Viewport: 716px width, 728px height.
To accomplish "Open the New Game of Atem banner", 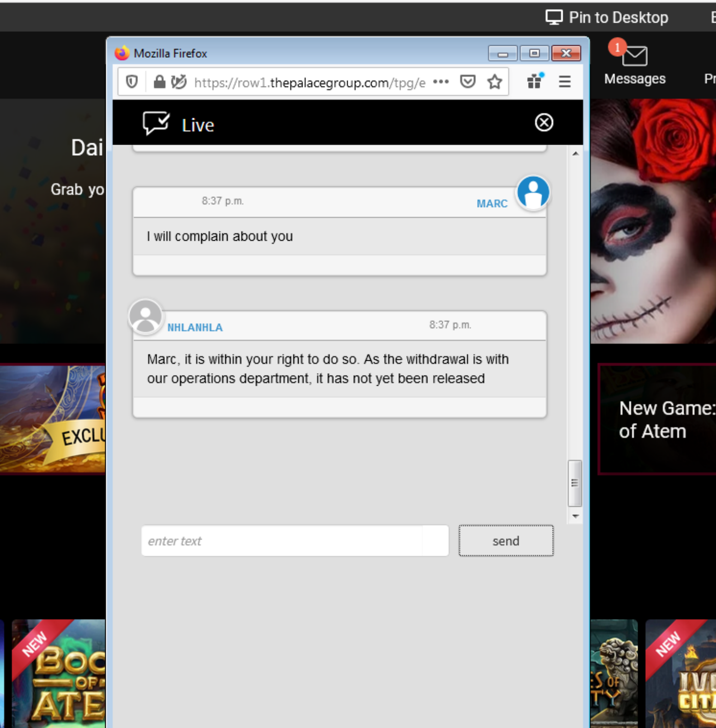I will coord(657,419).
